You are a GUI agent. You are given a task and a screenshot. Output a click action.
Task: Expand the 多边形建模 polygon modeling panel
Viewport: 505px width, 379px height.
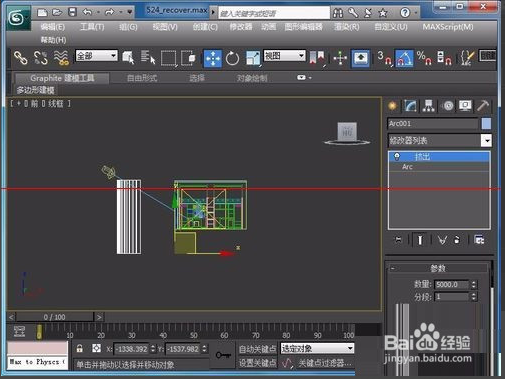click(x=35, y=90)
